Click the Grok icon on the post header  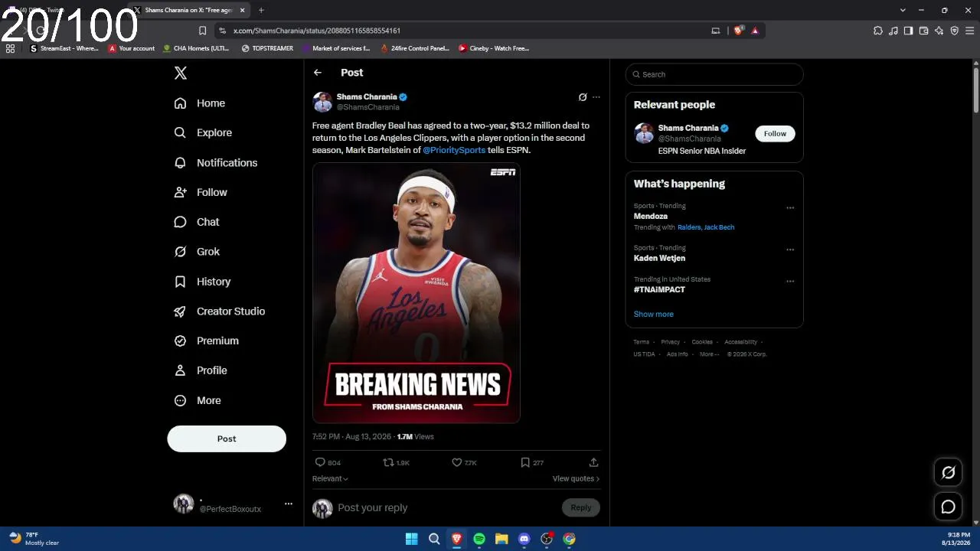pos(583,97)
